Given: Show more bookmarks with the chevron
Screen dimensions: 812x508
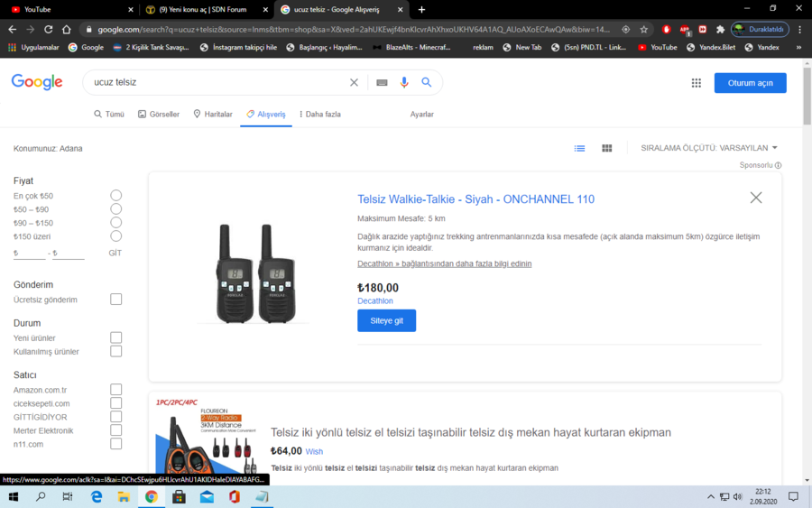Looking at the screenshot, I should tap(798, 47).
